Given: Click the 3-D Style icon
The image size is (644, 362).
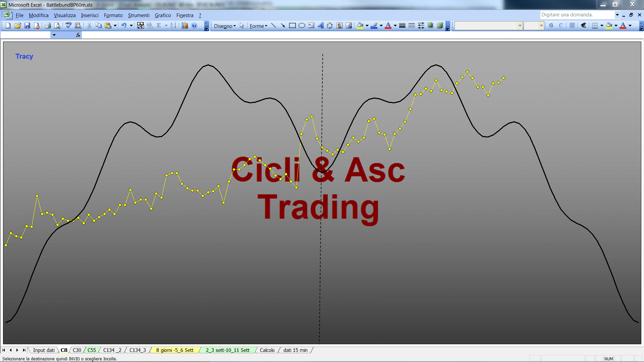Looking at the screenshot, I should 440,25.
